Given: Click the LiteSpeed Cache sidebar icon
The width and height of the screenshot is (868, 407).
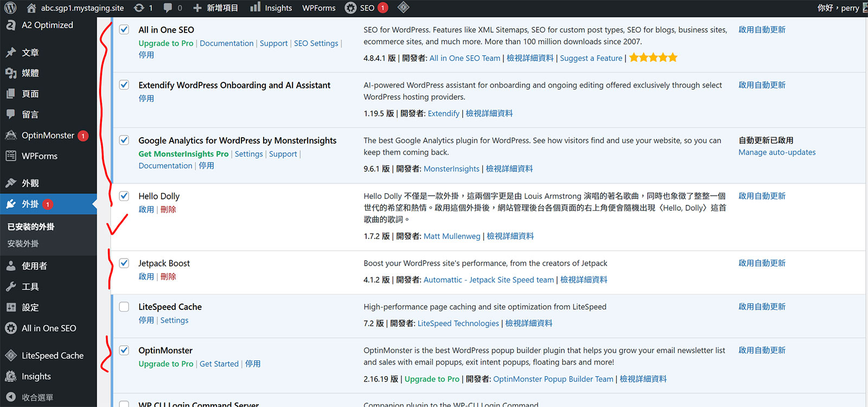Looking at the screenshot, I should tap(11, 356).
